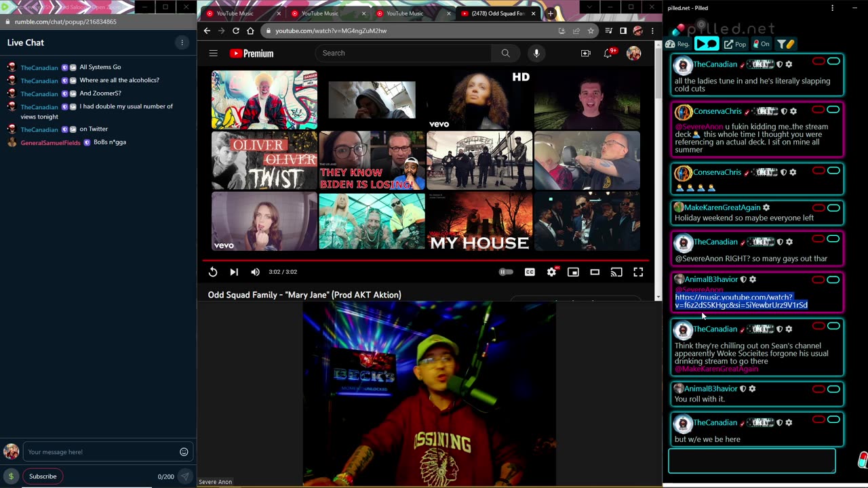The width and height of the screenshot is (868, 488).
Task: Enter full screen in YouTube player
Action: 638,272
